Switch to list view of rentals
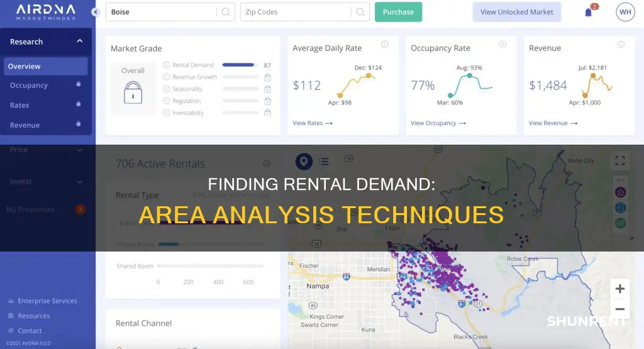Image resolution: width=644 pixels, height=349 pixels. click(x=324, y=162)
